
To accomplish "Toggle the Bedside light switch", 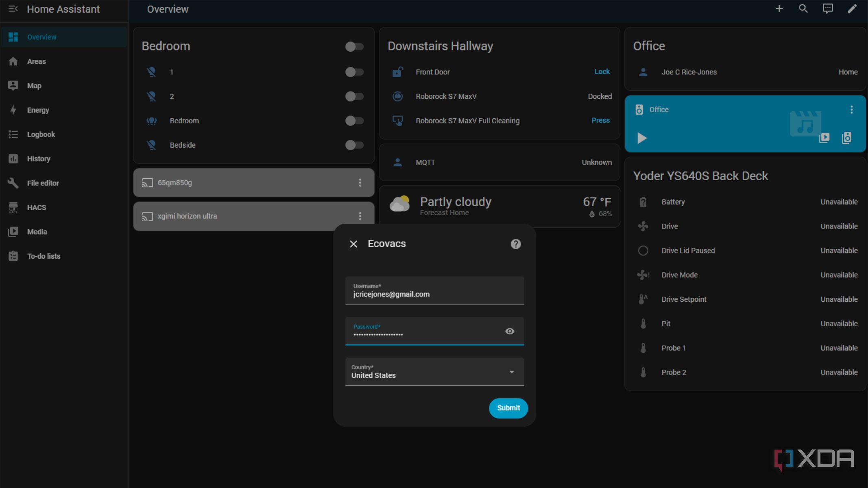I will 354,145.
